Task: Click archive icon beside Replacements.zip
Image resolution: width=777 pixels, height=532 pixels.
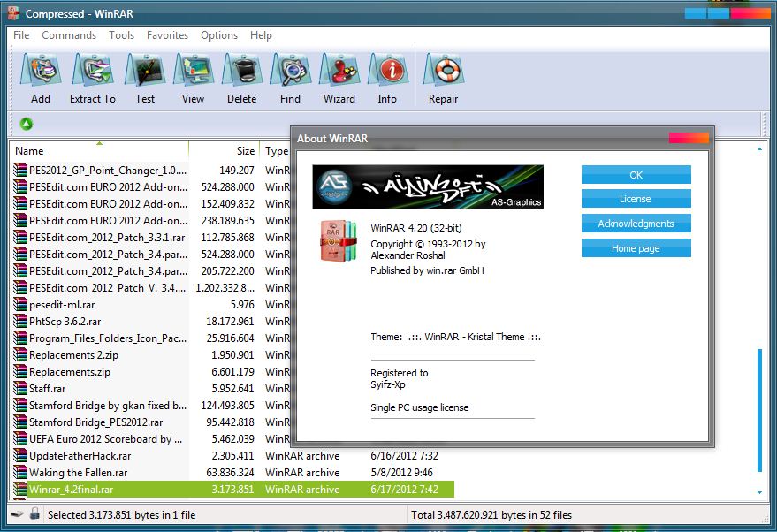Action: (x=20, y=371)
